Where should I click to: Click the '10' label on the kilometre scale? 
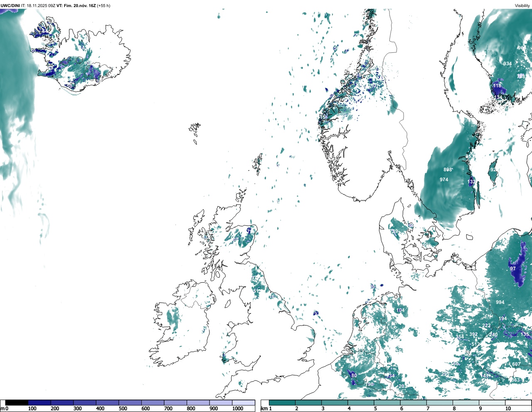point(508,409)
